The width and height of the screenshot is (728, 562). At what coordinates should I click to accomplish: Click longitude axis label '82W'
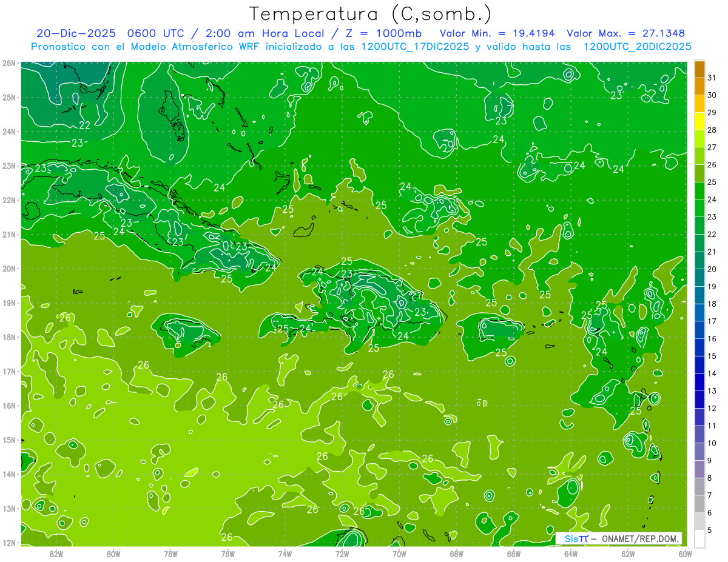(56, 554)
